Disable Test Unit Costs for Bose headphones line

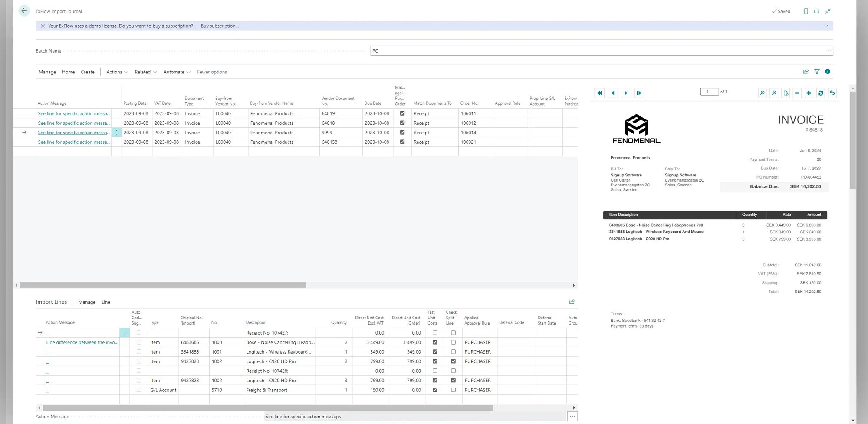click(x=434, y=342)
